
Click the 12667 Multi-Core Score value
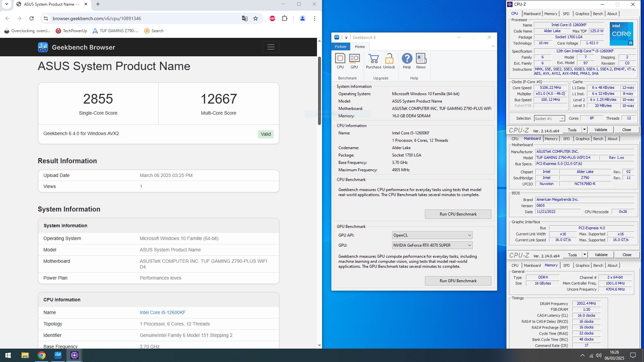[x=219, y=99]
